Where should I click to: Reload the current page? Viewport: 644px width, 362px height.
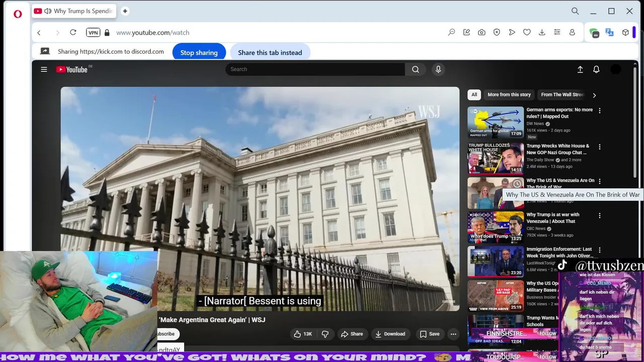73,32
